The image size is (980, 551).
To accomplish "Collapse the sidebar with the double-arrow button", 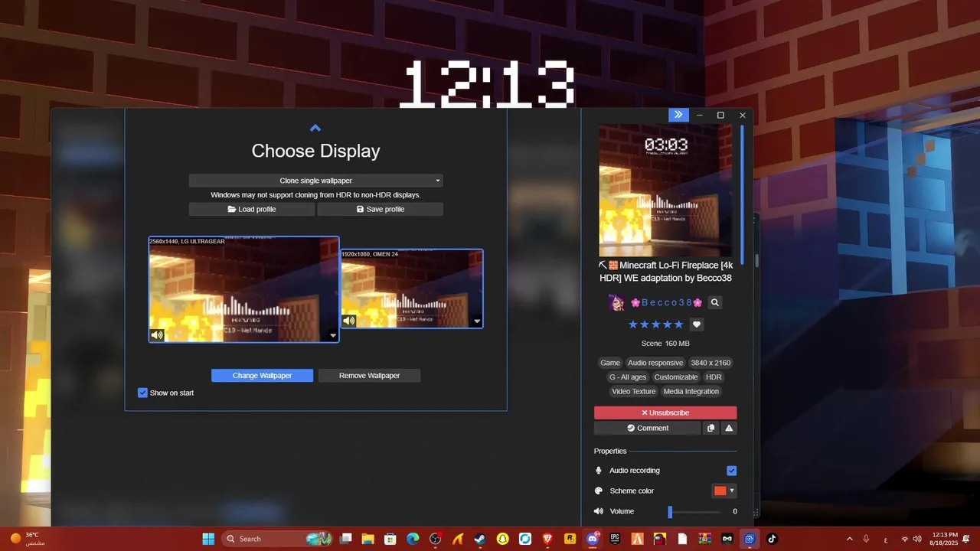I will coord(678,115).
